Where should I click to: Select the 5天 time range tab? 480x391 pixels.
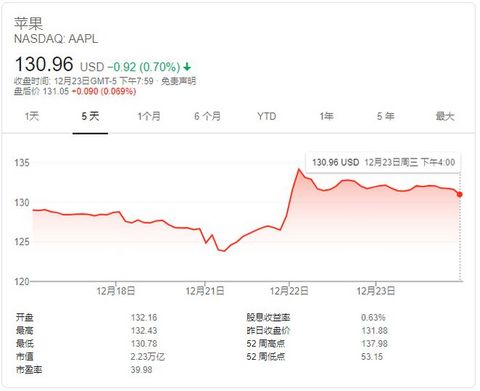click(90, 116)
